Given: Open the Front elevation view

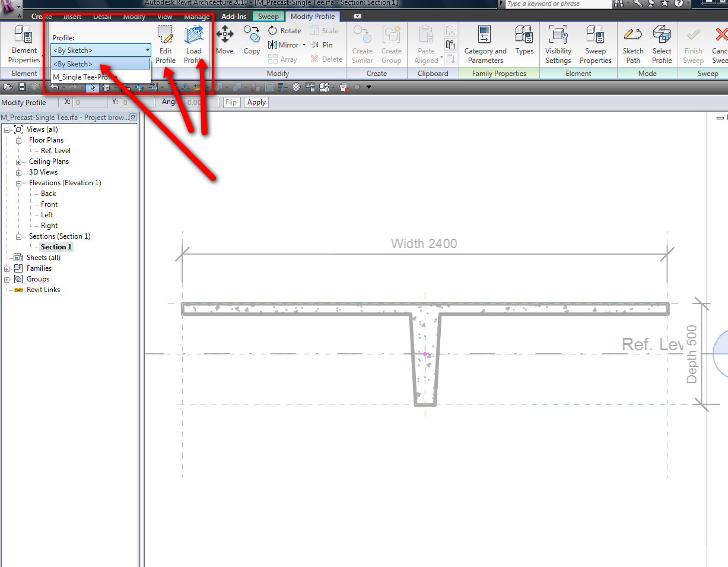Looking at the screenshot, I should pos(49,204).
